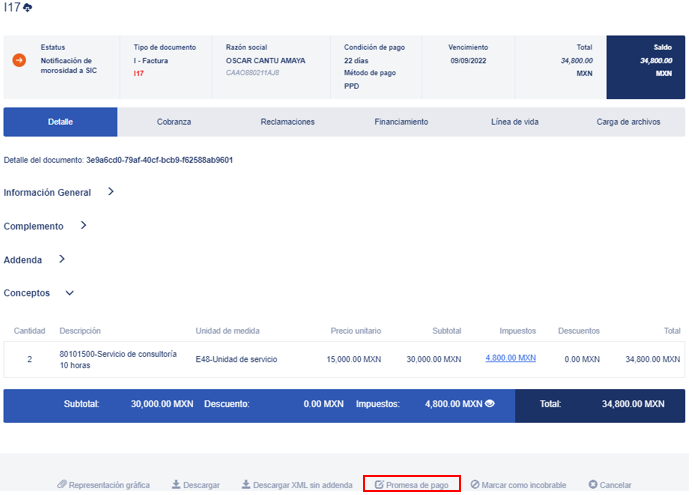Expand the Addenda section chevron
Screen dimensions: 692x495
click(x=62, y=259)
